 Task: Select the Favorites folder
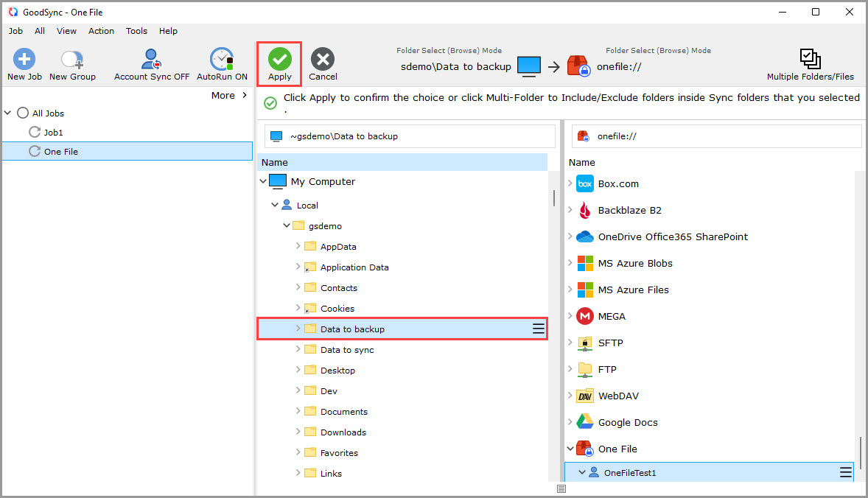pyautogui.click(x=340, y=452)
